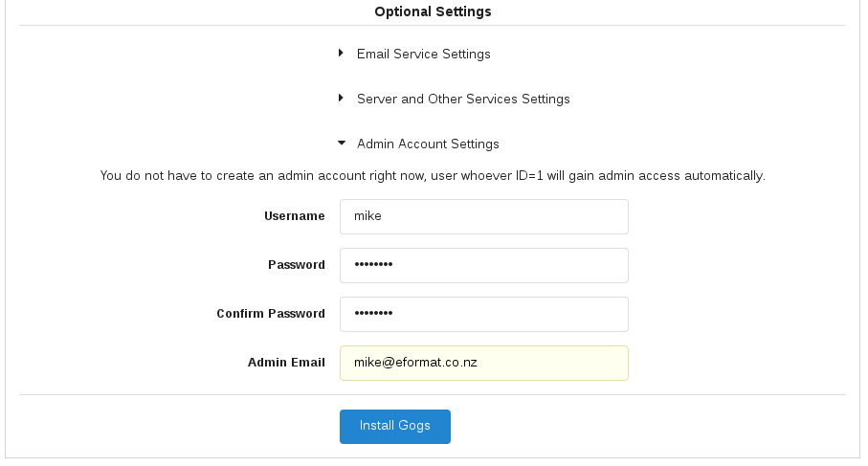
Task: Collapse Admin Account Settings section label
Action: (428, 144)
